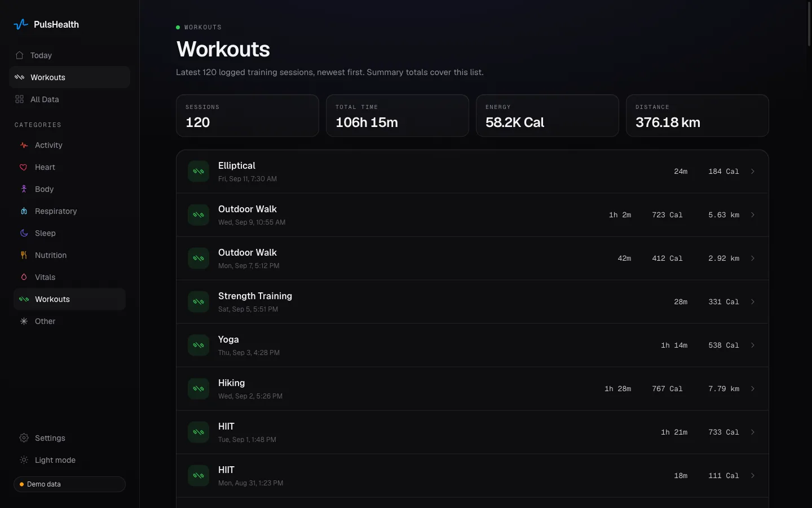Viewport: 812px width, 508px height.
Task: Click the page vertical scrollbar
Action: coord(809,25)
